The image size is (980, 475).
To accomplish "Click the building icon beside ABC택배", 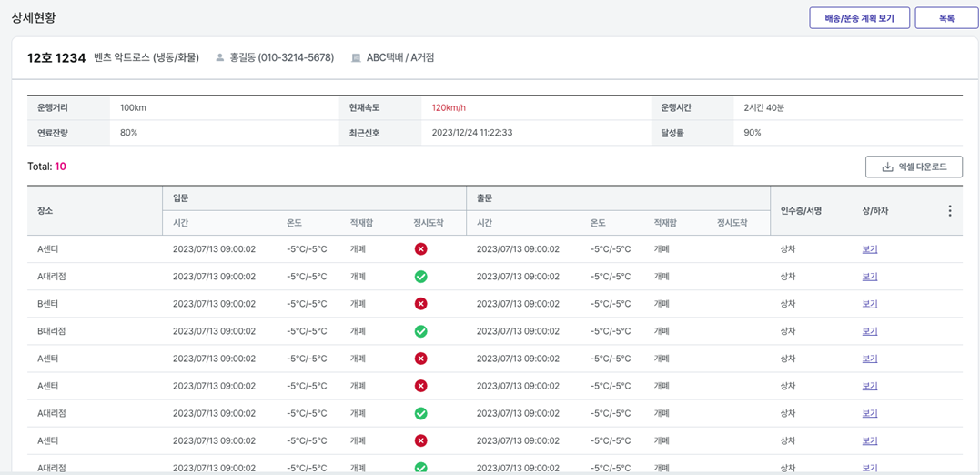I will click(x=357, y=58).
